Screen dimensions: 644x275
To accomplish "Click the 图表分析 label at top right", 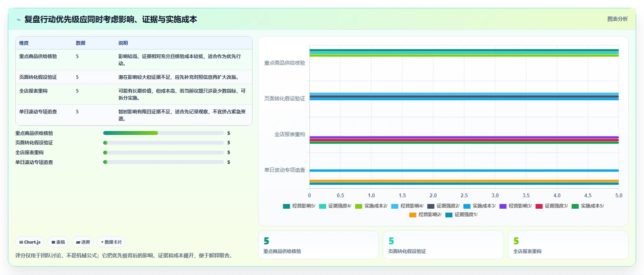I will click(617, 19).
